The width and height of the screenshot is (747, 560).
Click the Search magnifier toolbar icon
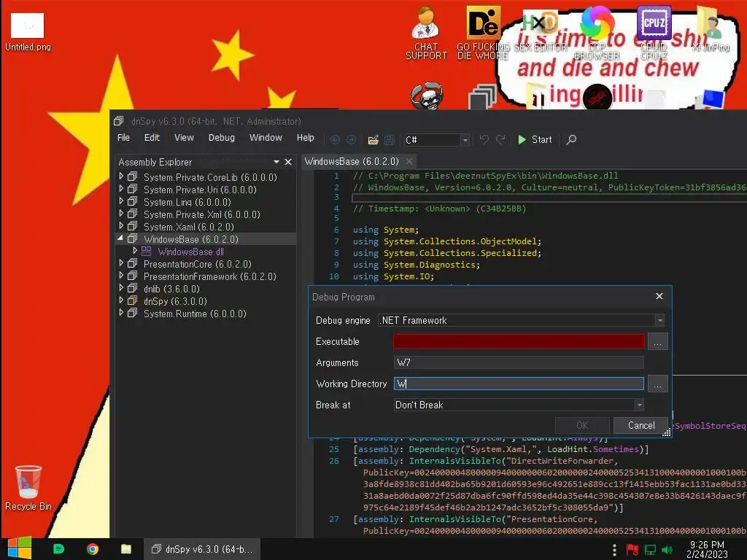click(x=571, y=139)
